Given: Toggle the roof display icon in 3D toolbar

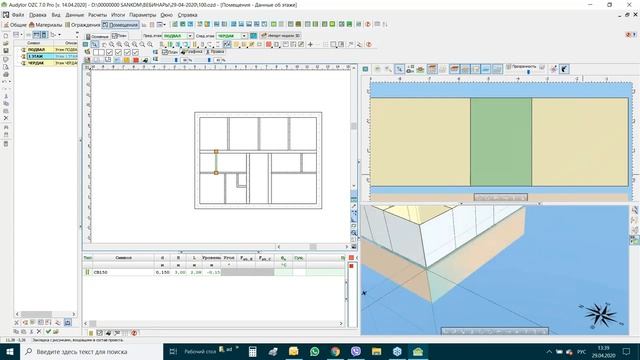Looking at the screenshot, I should point(455,69).
